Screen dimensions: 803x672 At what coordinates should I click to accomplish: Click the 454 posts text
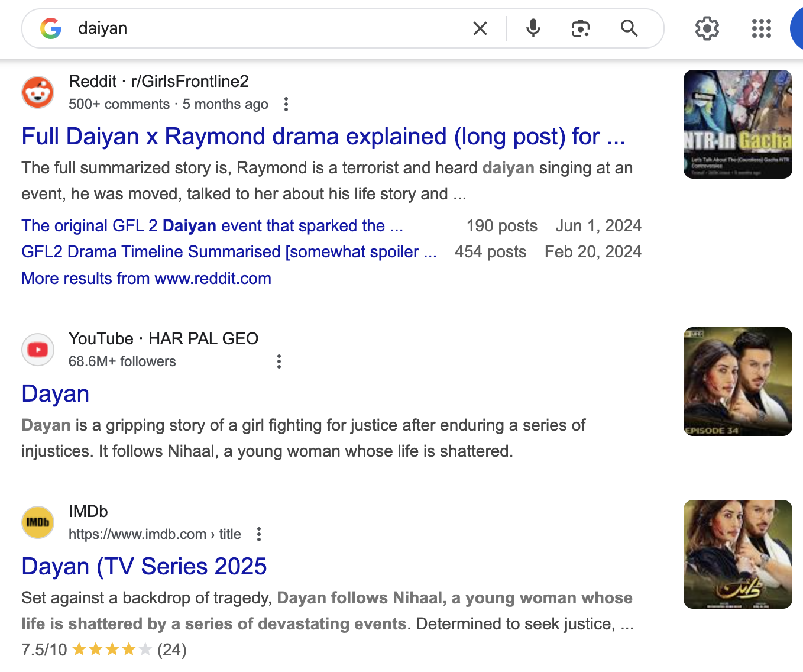490,252
